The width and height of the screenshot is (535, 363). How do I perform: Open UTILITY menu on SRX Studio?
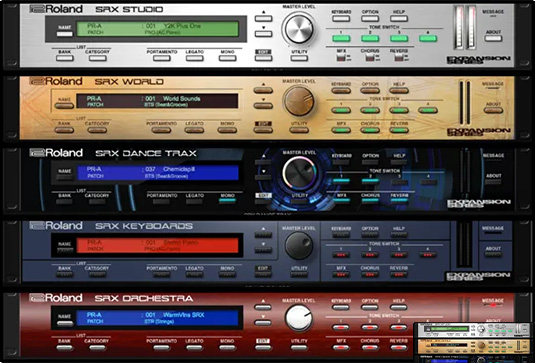(299, 58)
